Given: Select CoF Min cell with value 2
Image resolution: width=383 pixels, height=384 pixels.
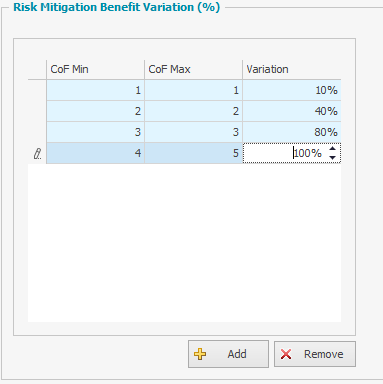Looking at the screenshot, I should pos(95,111).
